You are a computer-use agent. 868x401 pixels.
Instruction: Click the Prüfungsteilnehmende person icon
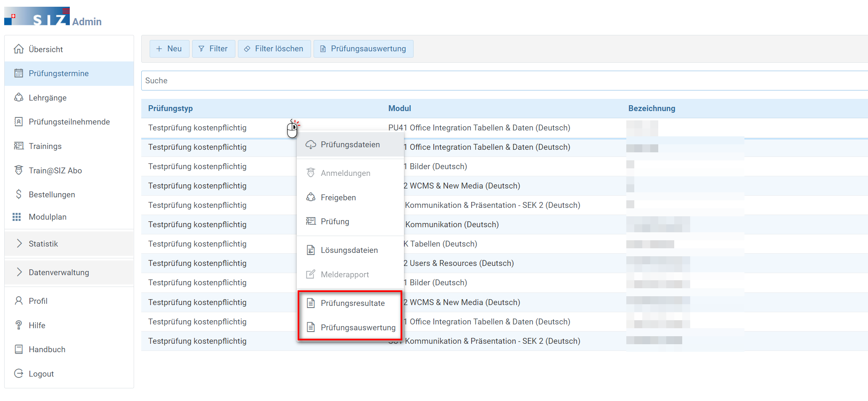[x=18, y=122]
